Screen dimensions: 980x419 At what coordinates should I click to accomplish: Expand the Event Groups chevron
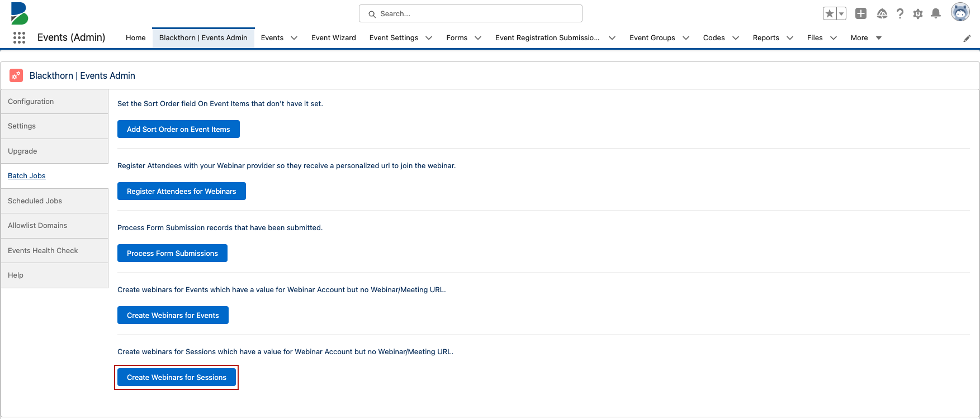point(686,38)
